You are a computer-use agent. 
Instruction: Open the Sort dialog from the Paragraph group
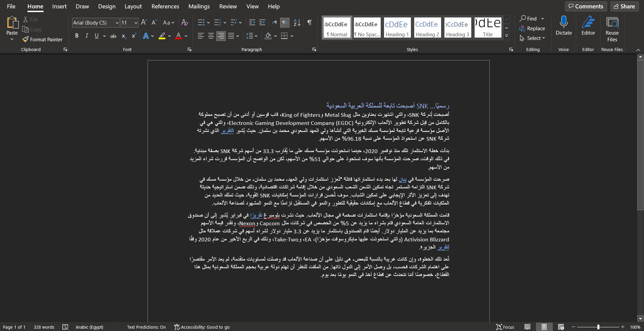pyautogui.click(x=297, y=22)
